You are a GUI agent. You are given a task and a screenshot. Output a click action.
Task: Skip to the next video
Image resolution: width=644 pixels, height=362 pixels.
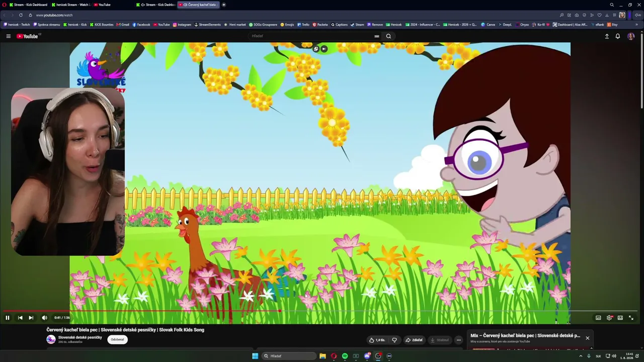(x=31, y=318)
